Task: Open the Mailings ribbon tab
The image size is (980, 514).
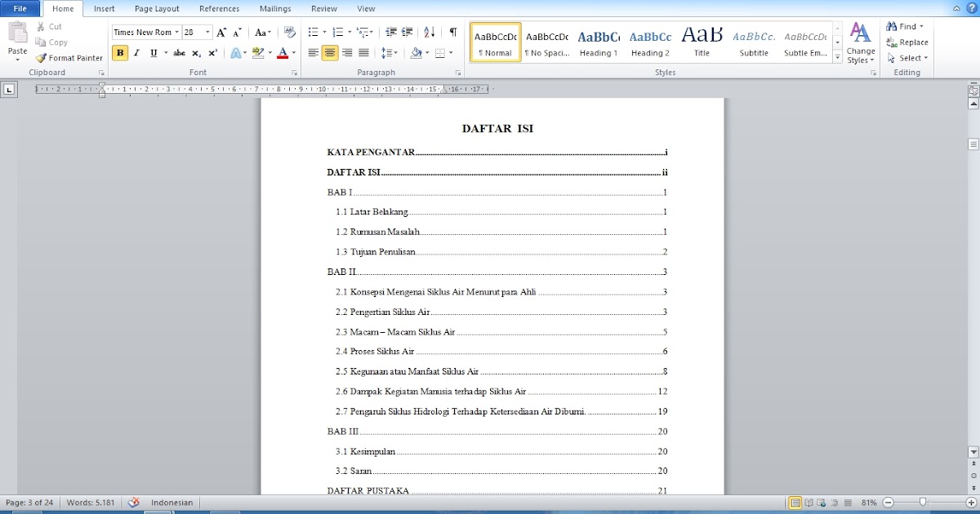Action: [274, 8]
